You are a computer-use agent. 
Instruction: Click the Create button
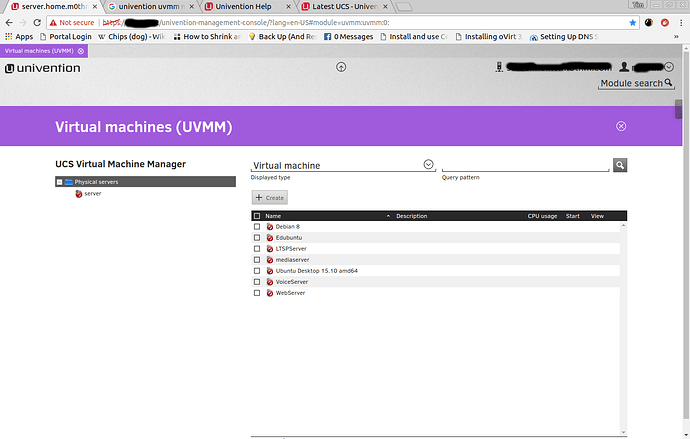[x=270, y=198]
